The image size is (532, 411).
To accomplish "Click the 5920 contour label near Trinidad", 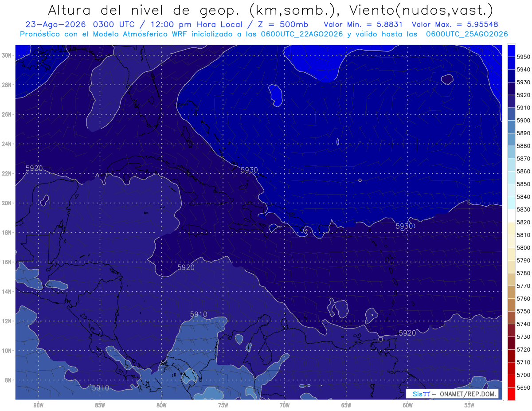I will 407,333.
